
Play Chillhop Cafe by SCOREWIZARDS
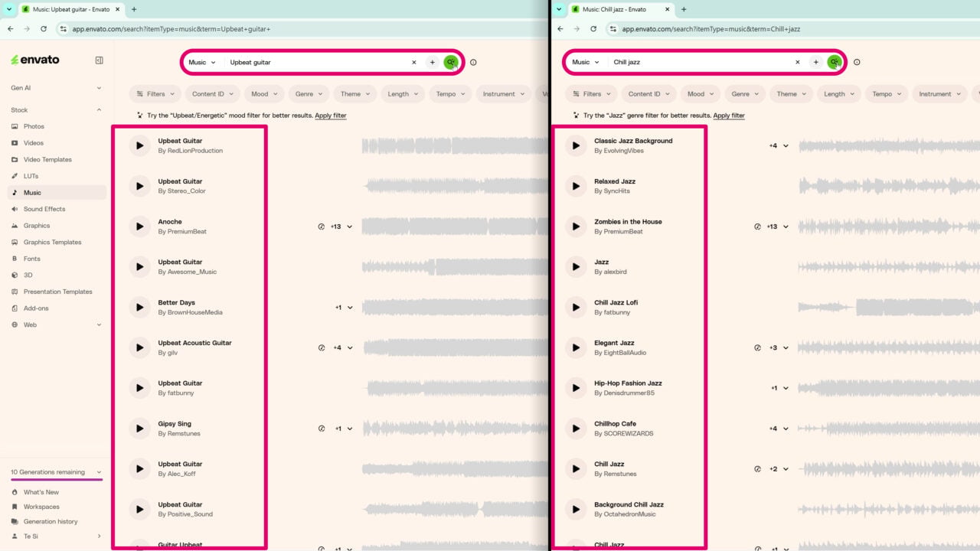click(x=576, y=429)
